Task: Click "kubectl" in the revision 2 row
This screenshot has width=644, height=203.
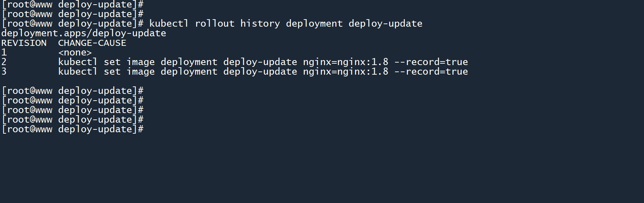Action: click(x=78, y=62)
